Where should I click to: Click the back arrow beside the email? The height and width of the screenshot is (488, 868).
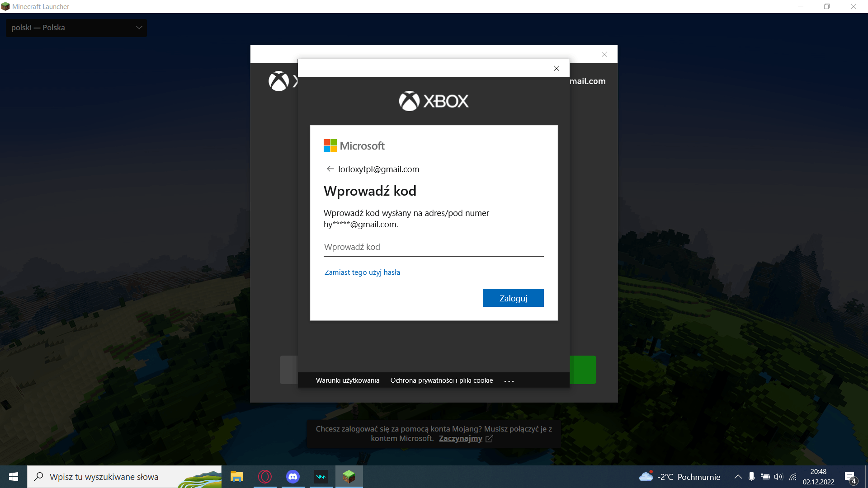tap(330, 169)
